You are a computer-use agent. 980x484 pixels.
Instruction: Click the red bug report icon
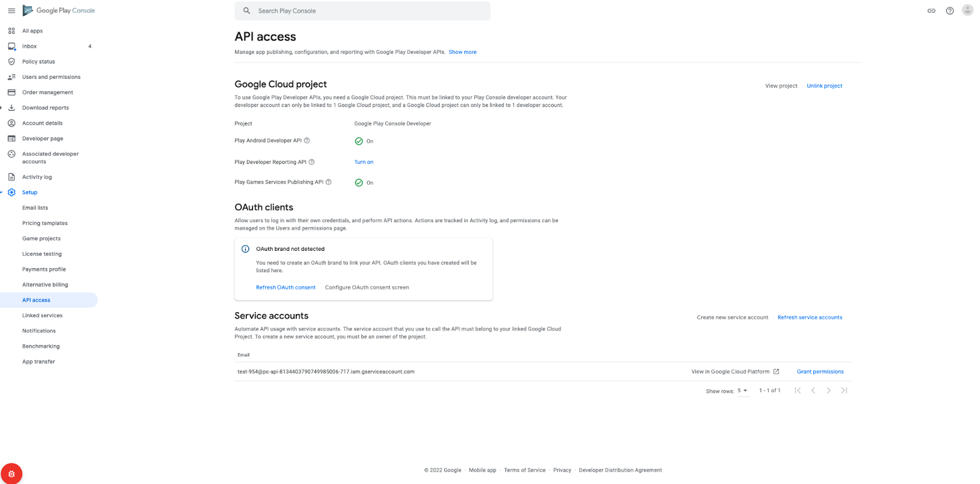(x=11, y=474)
